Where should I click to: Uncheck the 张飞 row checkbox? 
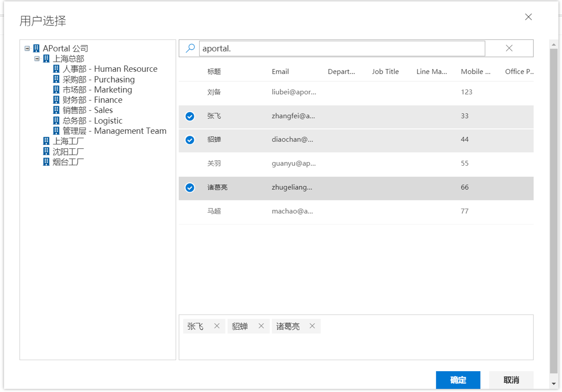[190, 116]
